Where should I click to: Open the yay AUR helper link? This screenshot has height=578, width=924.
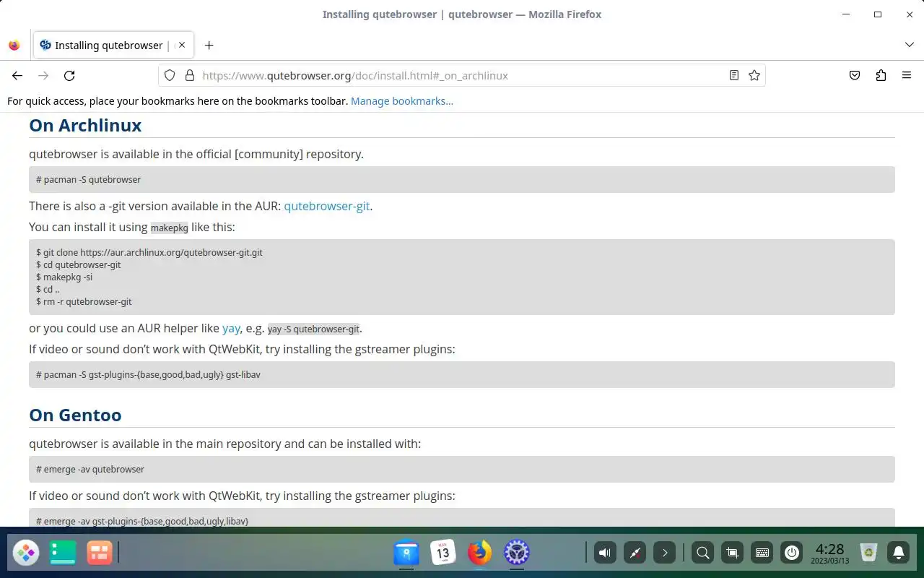pos(231,328)
